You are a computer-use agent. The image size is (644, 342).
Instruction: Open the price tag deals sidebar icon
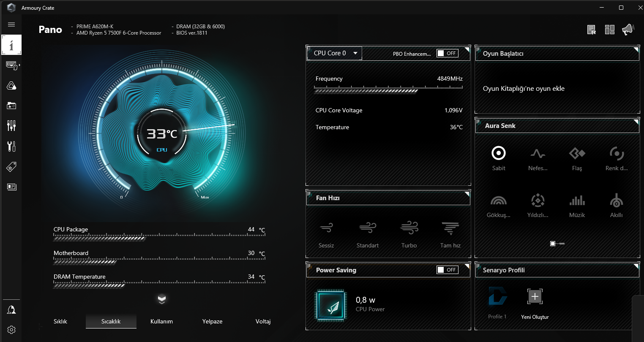pyautogui.click(x=11, y=167)
